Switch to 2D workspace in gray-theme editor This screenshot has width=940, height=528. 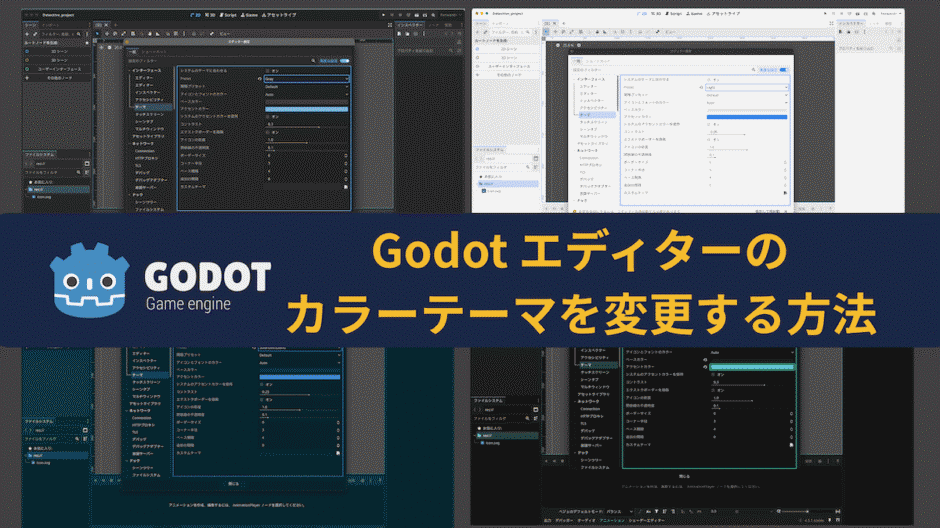(195, 15)
